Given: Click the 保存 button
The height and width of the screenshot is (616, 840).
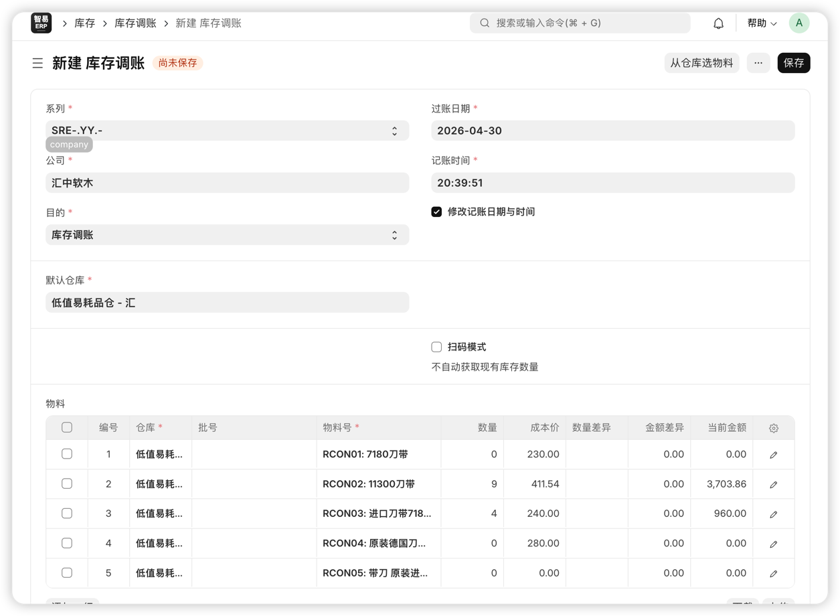Looking at the screenshot, I should [x=794, y=63].
